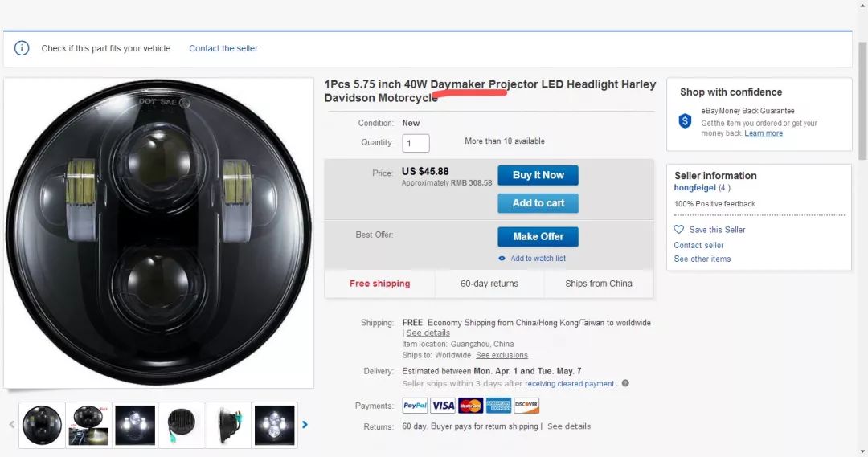Show next thumbnails with right arrow
Image resolution: width=868 pixels, height=457 pixels.
305,425
